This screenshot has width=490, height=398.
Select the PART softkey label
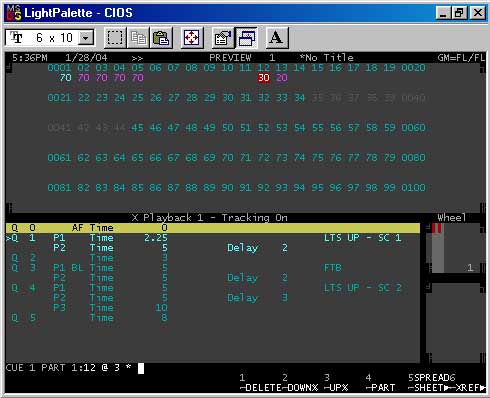point(383,388)
